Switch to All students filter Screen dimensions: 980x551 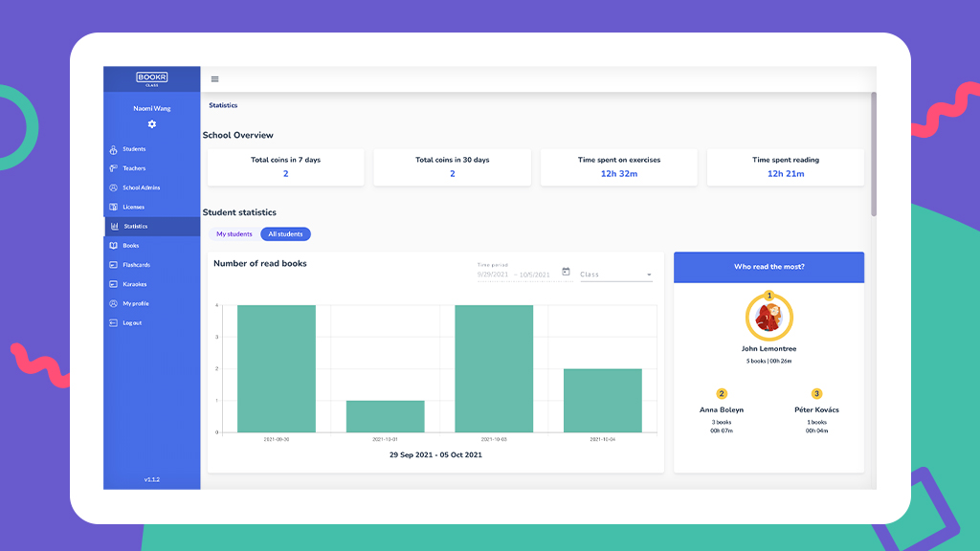pyautogui.click(x=285, y=234)
